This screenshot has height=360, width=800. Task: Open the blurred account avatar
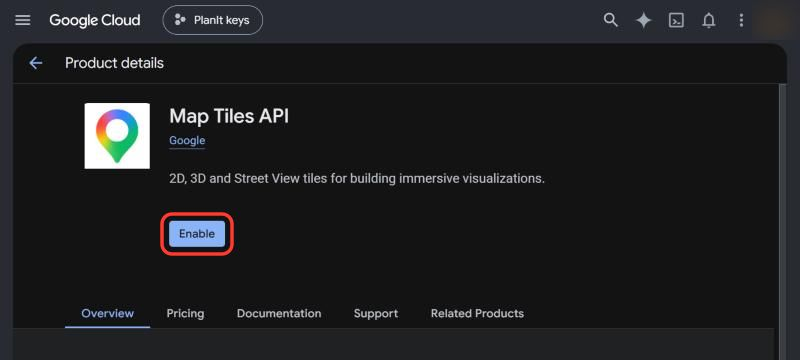(773, 20)
